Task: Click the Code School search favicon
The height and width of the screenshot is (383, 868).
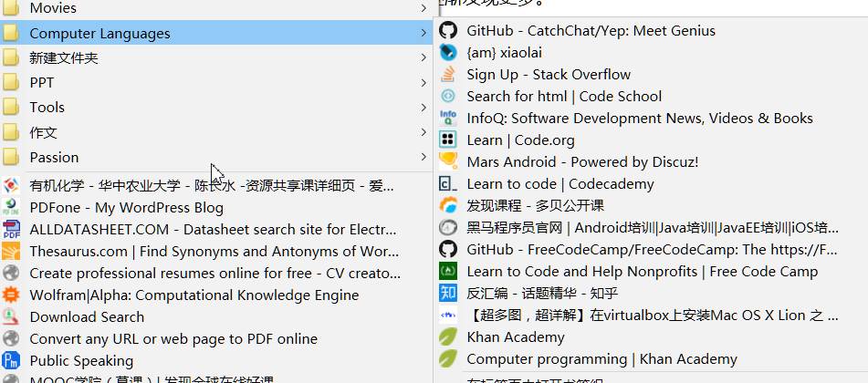Action: point(448,97)
